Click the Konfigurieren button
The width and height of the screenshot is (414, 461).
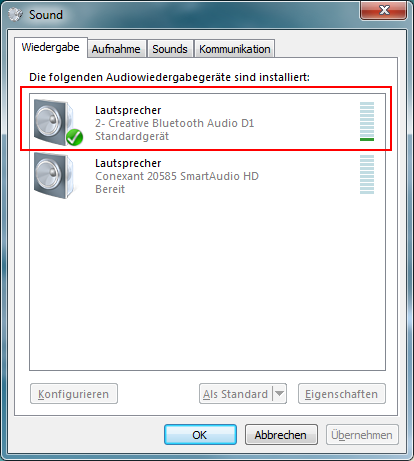(x=74, y=394)
